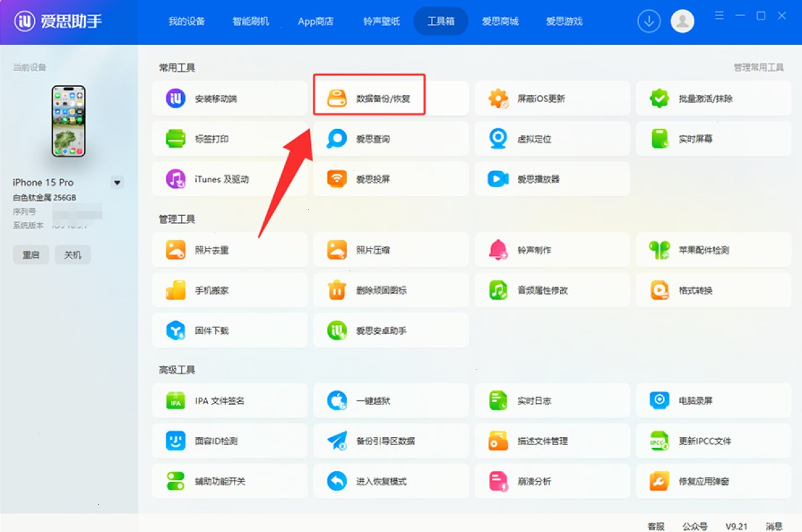Image resolution: width=802 pixels, height=532 pixels.
Task: Open 照片去重 tool
Action: [230, 250]
